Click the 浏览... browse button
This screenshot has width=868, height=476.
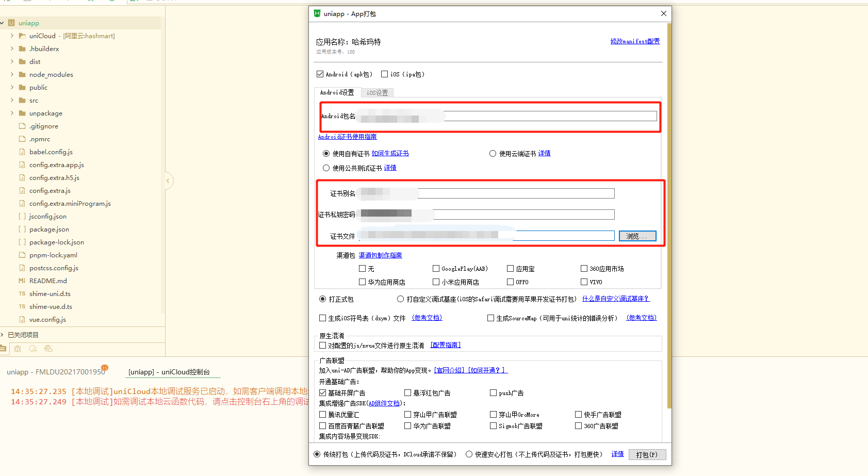coord(637,236)
